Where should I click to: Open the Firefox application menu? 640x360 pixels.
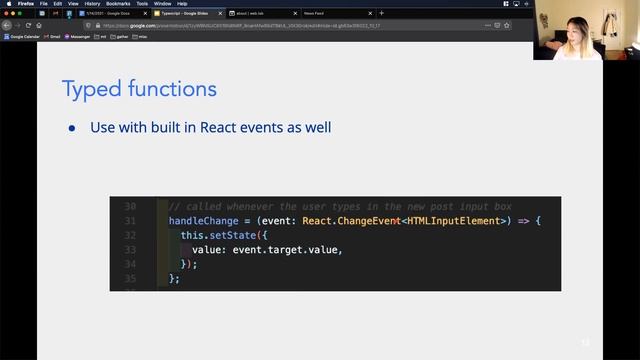[26, 4]
